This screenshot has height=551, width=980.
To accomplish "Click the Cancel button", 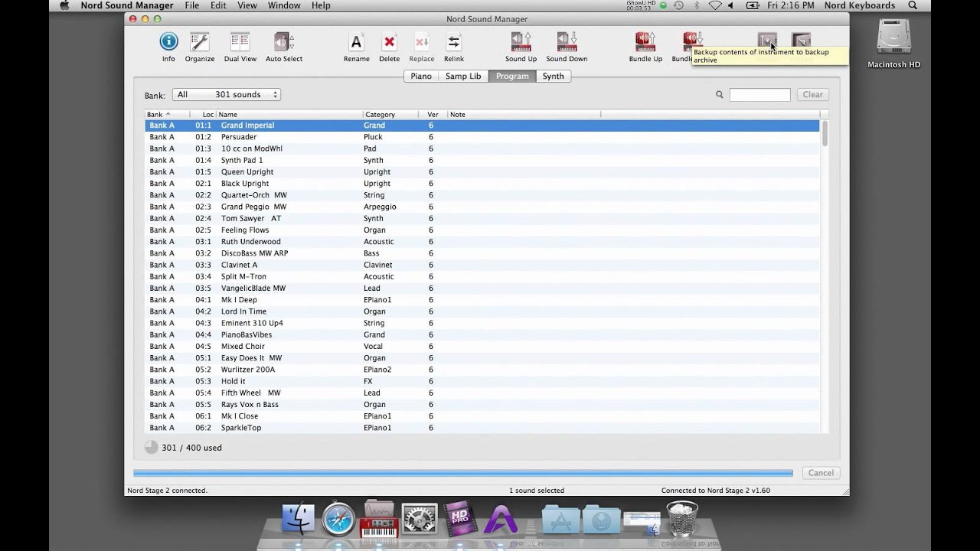I will tap(821, 473).
